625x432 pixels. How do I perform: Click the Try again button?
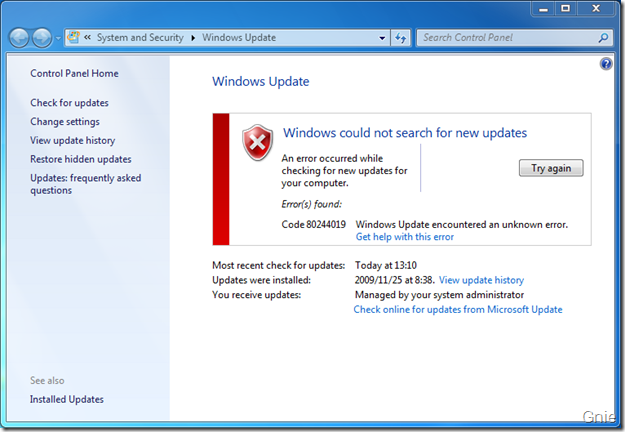pos(551,168)
